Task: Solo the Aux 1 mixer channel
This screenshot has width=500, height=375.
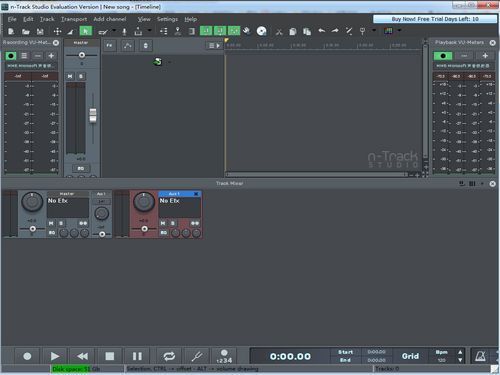Action: click(172, 223)
